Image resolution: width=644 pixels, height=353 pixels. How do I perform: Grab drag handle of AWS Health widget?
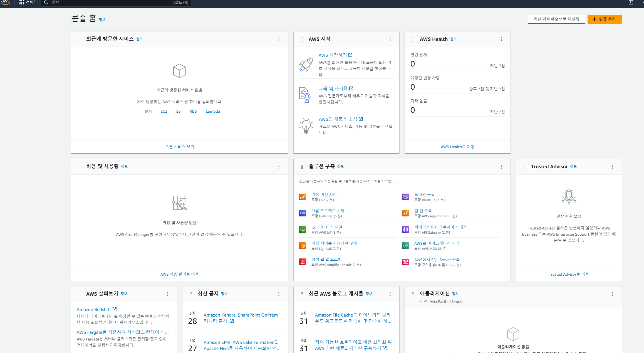[x=413, y=40]
